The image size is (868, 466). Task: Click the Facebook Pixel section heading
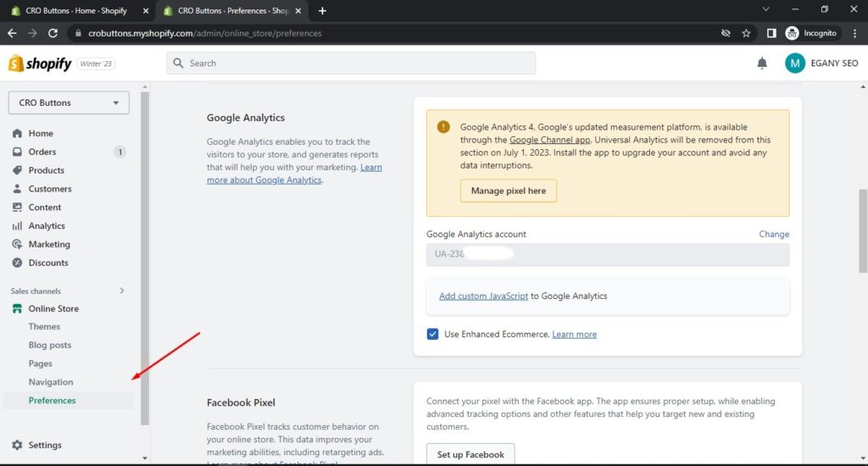point(241,403)
